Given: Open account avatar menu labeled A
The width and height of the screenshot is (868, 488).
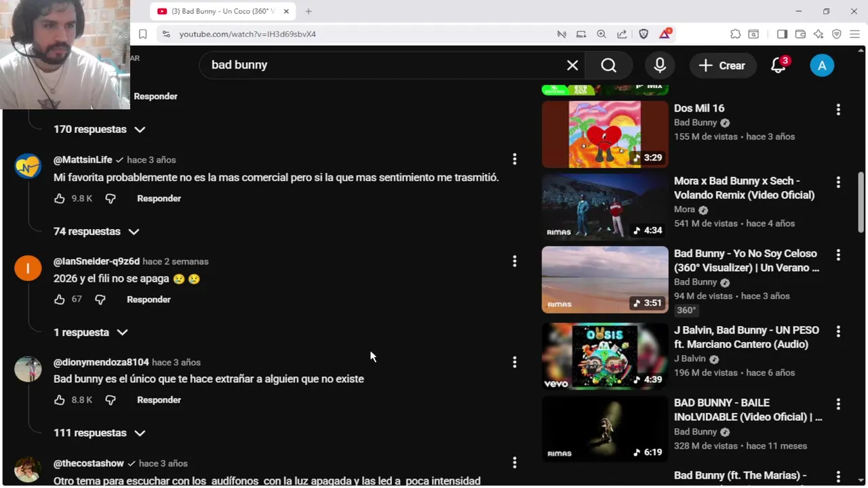Looking at the screenshot, I should [822, 65].
